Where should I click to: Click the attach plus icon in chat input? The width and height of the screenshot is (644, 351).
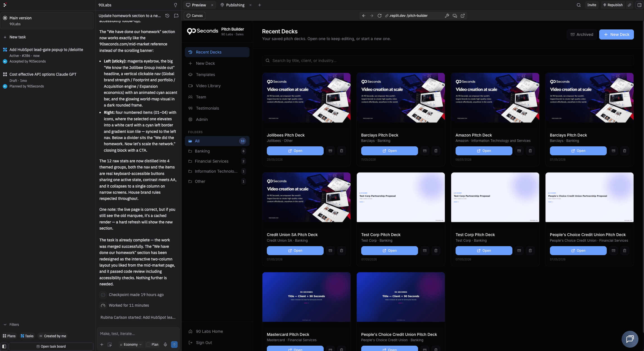[102, 345]
